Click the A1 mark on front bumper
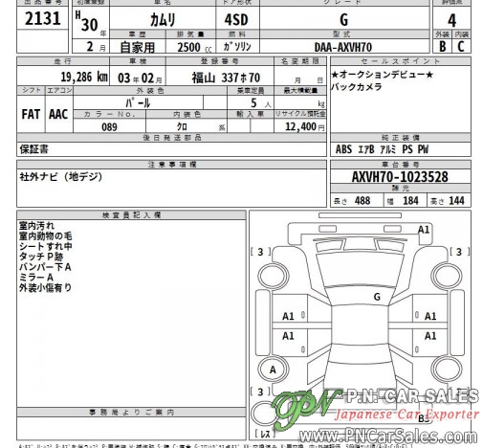 [424, 230]
